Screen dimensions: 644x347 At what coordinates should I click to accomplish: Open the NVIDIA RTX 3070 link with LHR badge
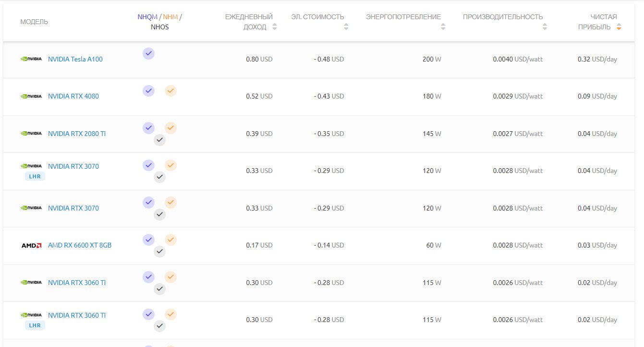(x=73, y=166)
